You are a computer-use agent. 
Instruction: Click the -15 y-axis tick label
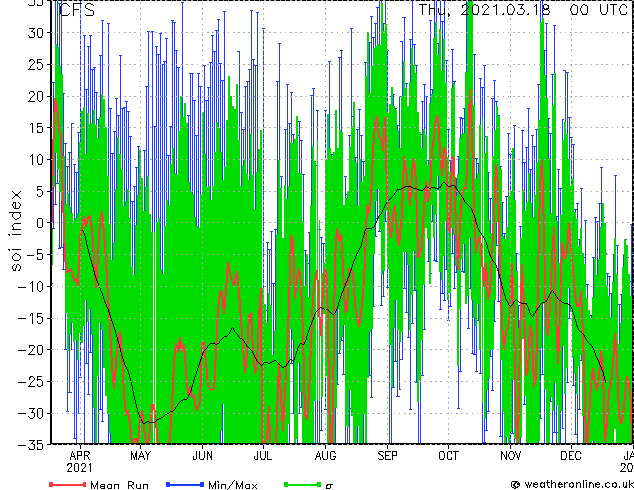pyautogui.click(x=32, y=318)
